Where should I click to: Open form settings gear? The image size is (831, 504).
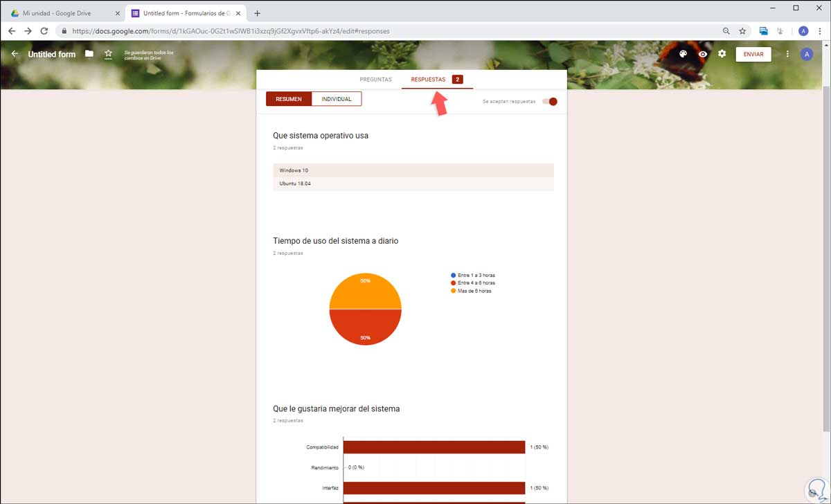coord(722,54)
